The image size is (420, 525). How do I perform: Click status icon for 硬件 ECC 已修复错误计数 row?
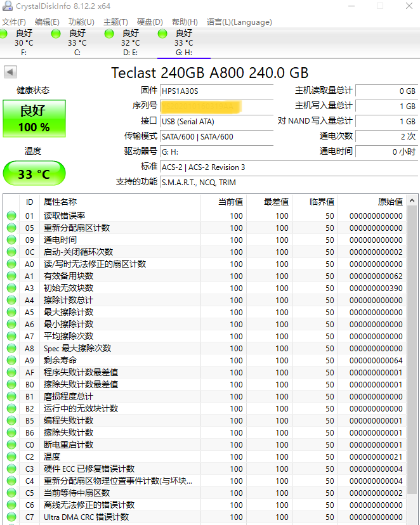coord(11,469)
